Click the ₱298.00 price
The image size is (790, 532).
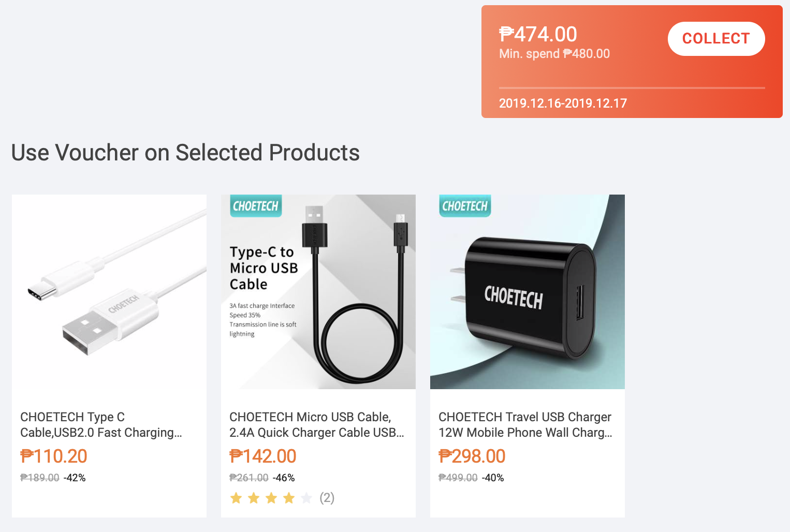472,456
